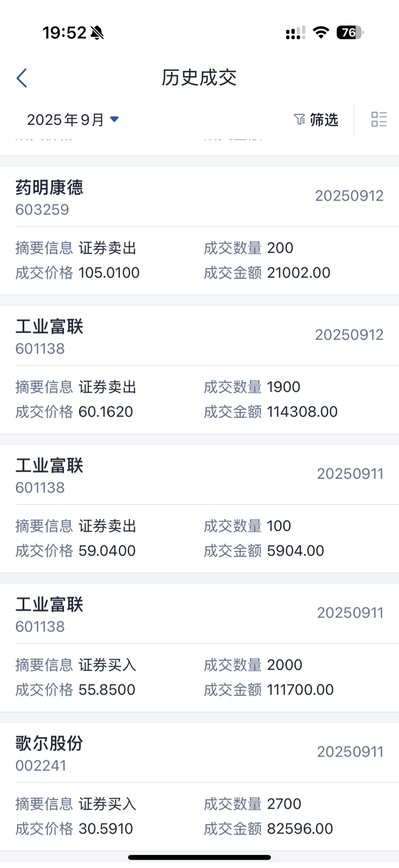Tap the silent mode bell icon

pos(97,33)
